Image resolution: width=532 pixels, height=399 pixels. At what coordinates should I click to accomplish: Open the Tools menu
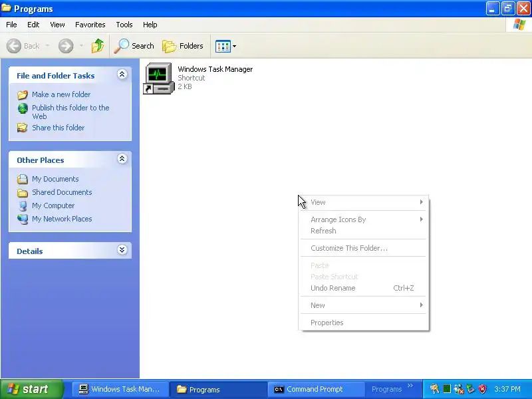point(124,25)
